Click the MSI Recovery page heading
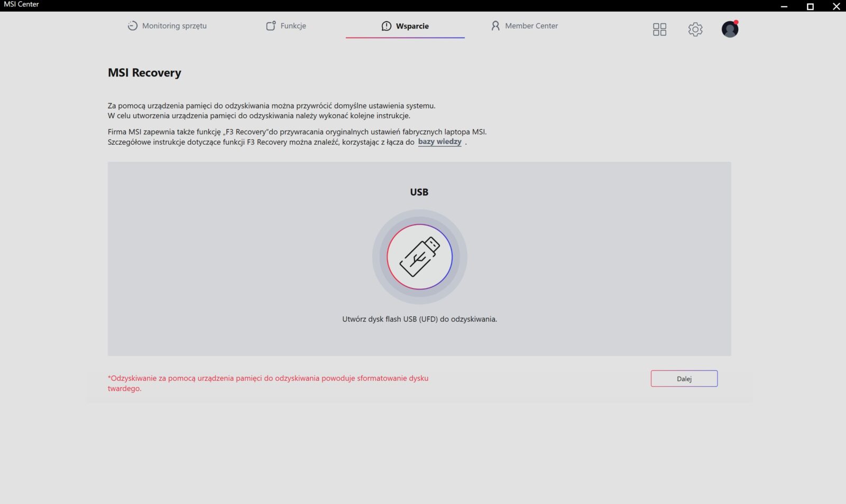Viewport: 846px width, 504px height. [144, 73]
